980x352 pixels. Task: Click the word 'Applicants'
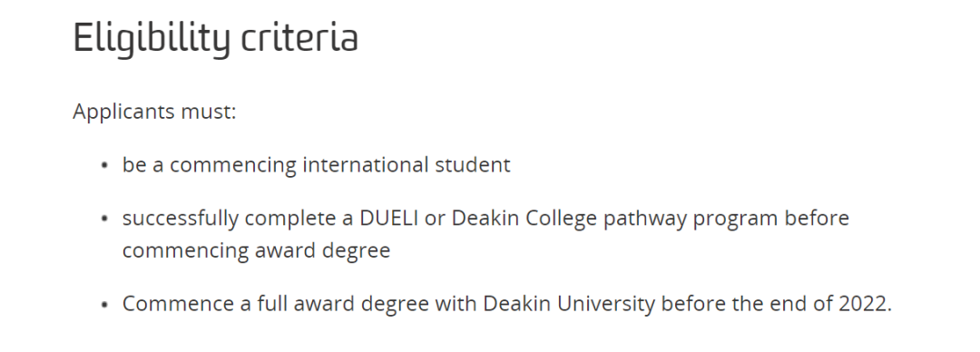[123, 112]
